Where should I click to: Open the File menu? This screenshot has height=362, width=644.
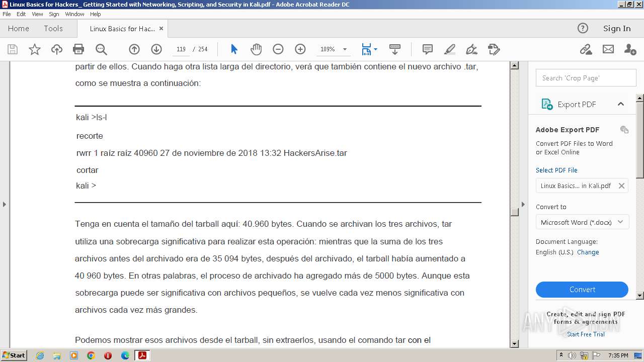[7, 14]
